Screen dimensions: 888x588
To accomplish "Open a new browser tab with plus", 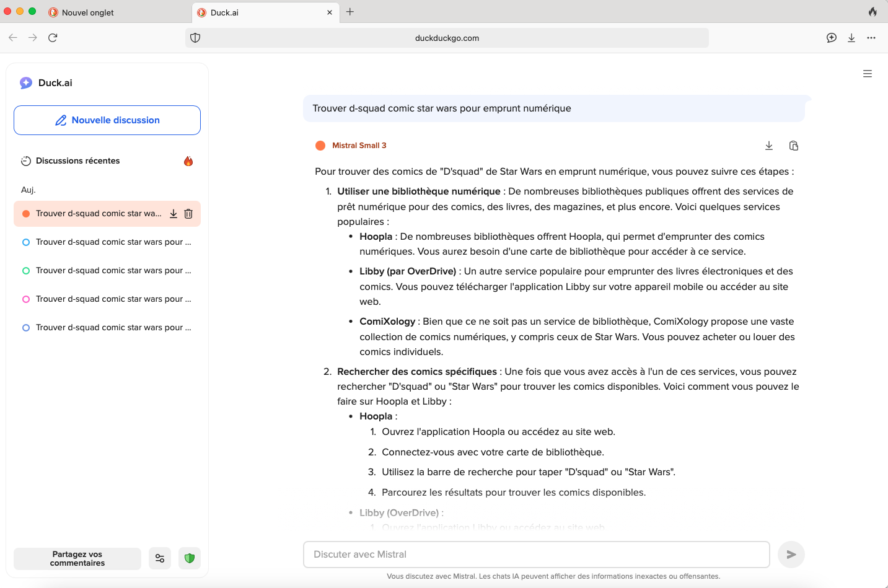I will click(x=350, y=12).
